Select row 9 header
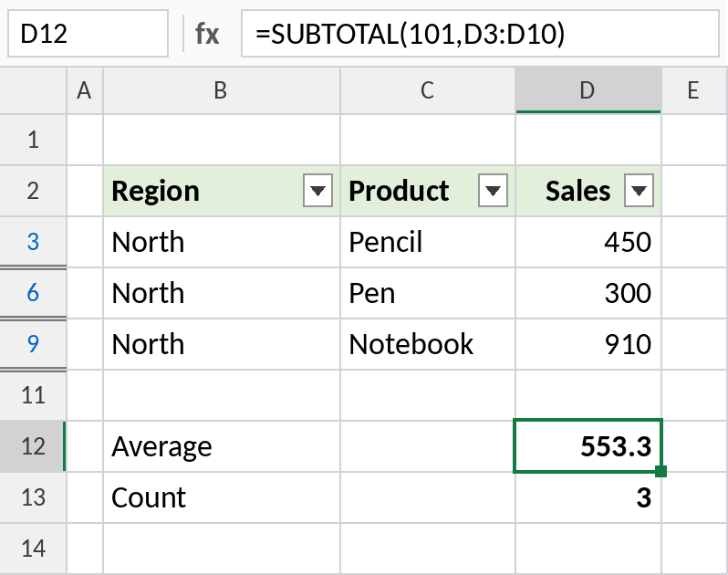Screen dimensions: 728x575 [33, 344]
